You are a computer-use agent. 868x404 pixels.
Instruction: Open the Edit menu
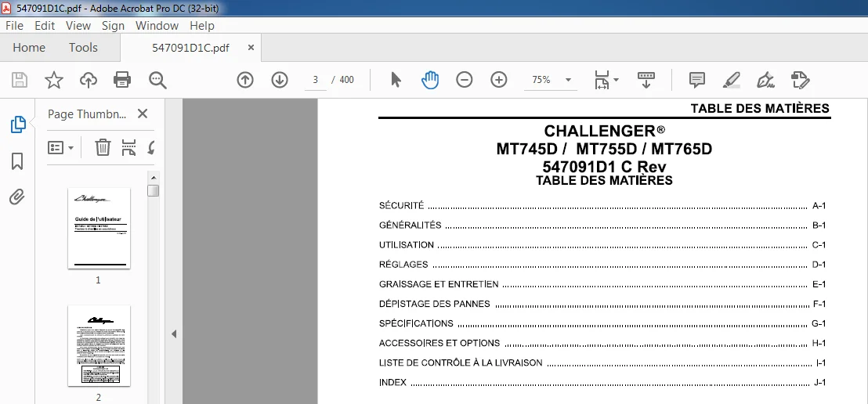point(45,26)
